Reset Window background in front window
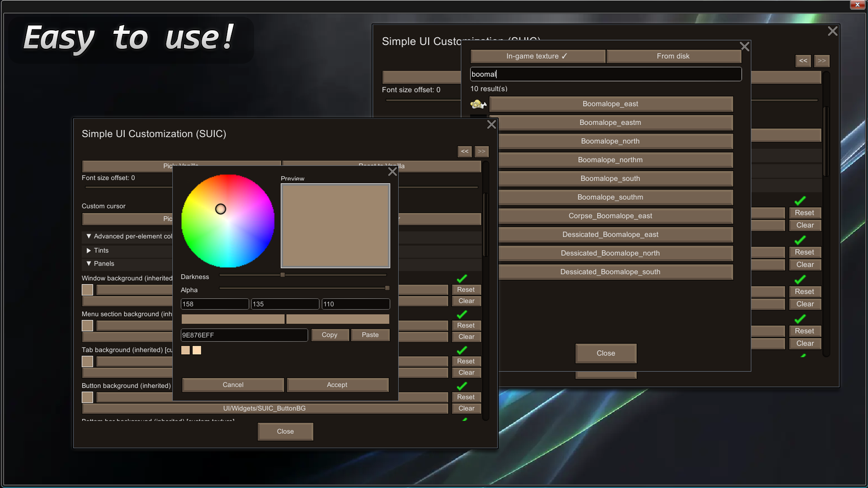This screenshot has width=868, height=488. click(x=466, y=290)
